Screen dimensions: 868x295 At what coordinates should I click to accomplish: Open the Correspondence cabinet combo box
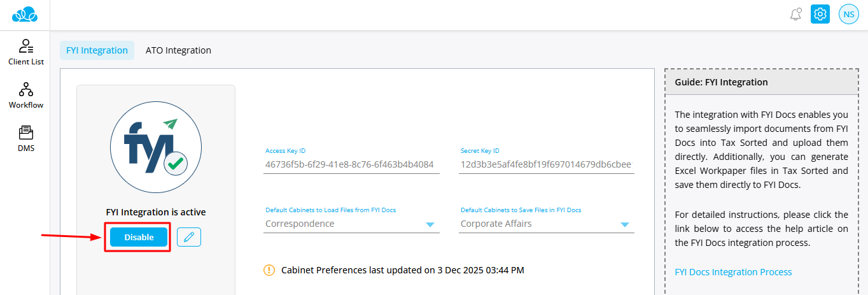pyautogui.click(x=344, y=224)
